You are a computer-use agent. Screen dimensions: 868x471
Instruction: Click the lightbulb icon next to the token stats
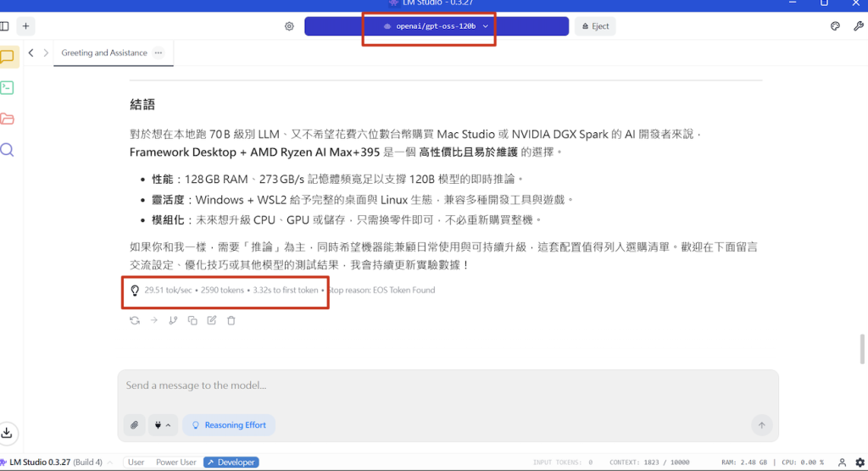point(135,290)
